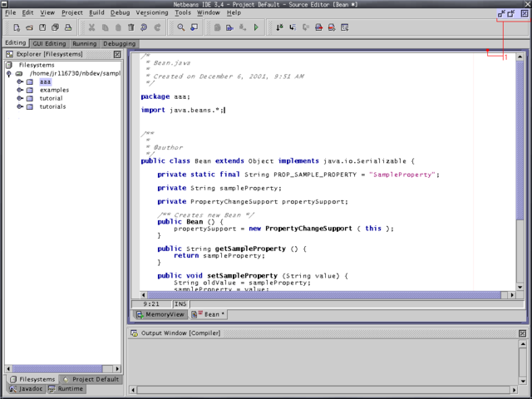Click the green Execute play icon
Image resolution: width=532 pixels, height=399 pixels.
256,27
